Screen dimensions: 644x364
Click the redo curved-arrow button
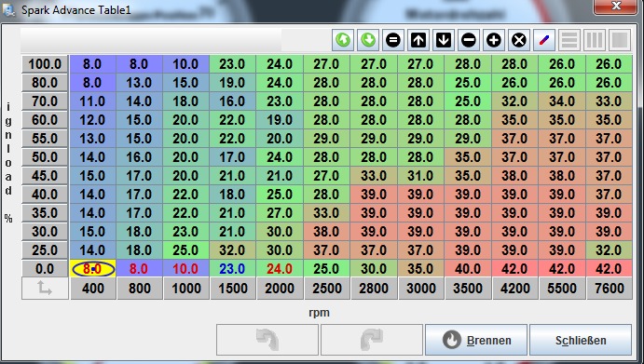372,340
